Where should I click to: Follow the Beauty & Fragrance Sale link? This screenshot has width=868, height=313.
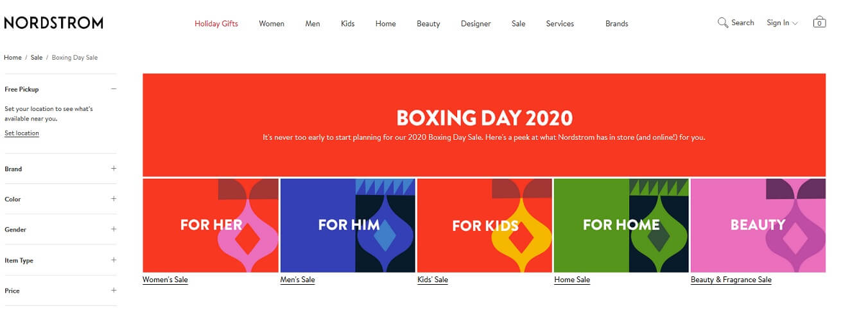pos(731,280)
